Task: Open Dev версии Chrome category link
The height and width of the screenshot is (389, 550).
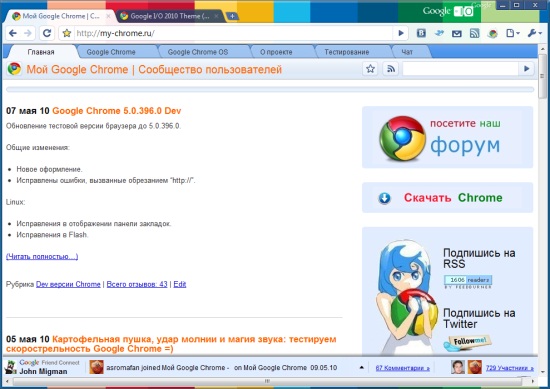Action: (68, 284)
